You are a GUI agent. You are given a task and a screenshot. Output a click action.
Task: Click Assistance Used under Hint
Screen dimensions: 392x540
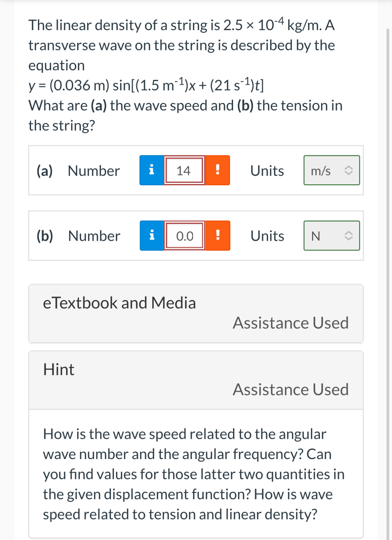point(290,390)
